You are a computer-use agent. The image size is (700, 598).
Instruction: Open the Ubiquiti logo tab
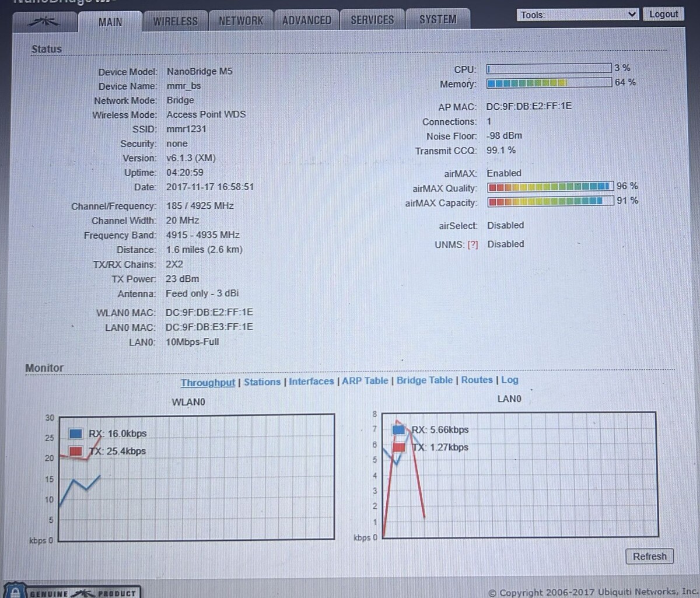(45, 22)
